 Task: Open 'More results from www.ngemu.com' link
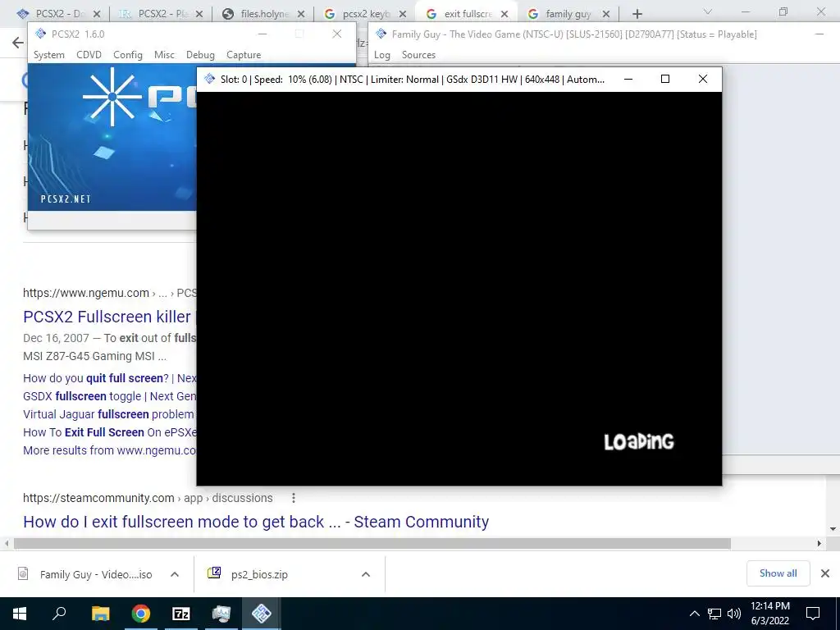[110, 450]
